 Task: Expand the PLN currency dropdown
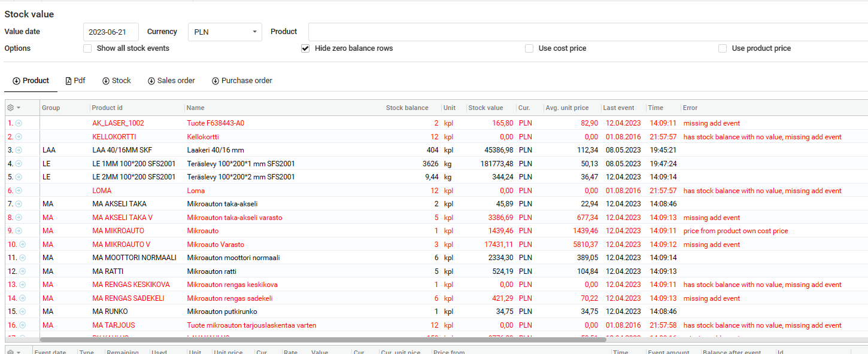point(225,32)
